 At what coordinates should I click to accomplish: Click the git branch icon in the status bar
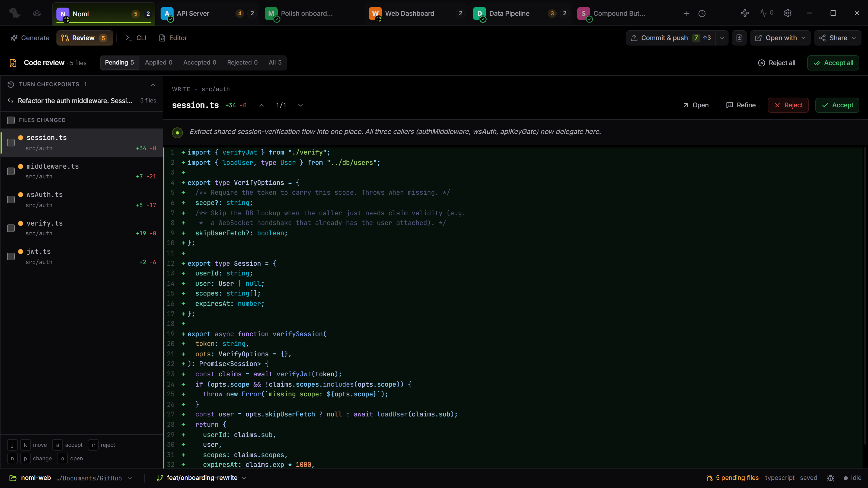[160, 478]
